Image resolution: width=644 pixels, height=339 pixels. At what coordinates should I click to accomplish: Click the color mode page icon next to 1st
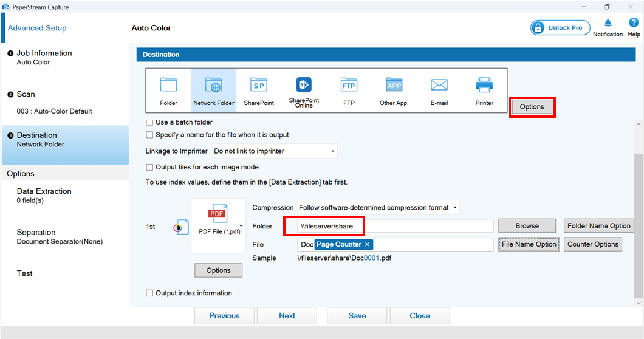pyautogui.click(x=181, y=227)
